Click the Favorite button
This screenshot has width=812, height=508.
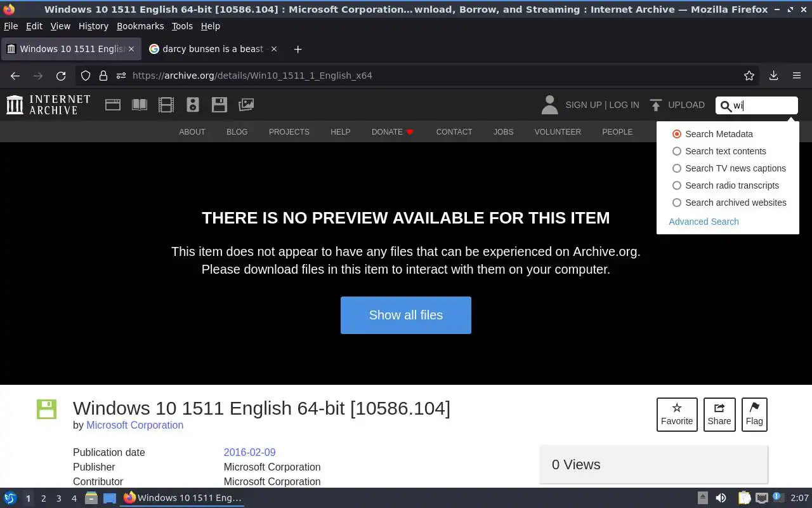click(x=677, y=415)
